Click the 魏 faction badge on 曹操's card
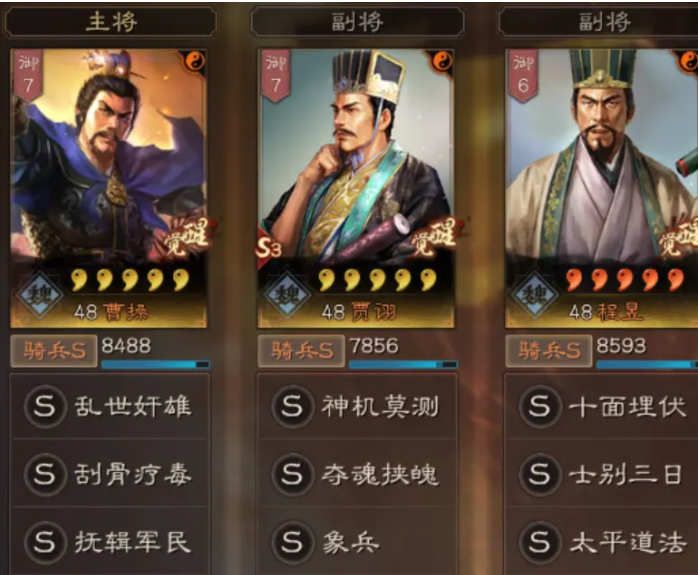This screenshot has width=698, height=575. pyautogui.click(x=40, y=294)
